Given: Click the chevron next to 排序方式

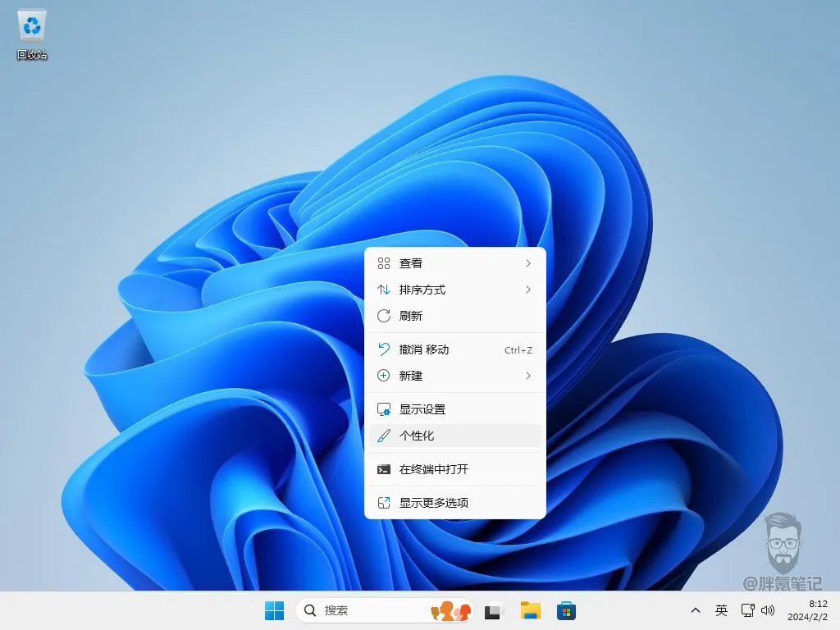Looking at the screenshot, I should click(528, 290).
